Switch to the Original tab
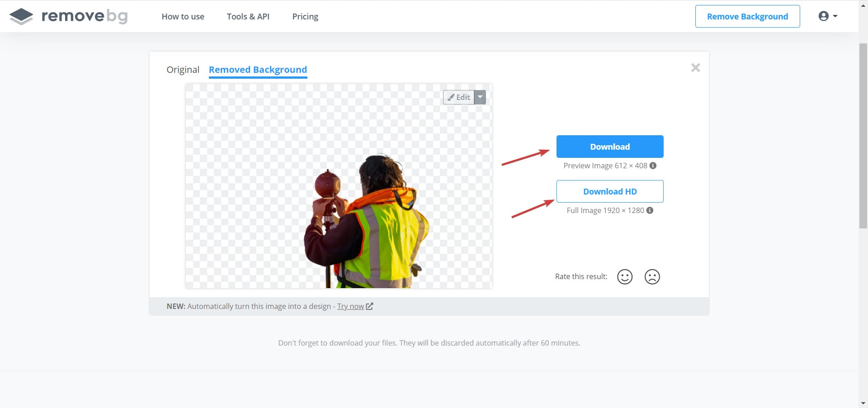This screenshot has height=408, width=868. click(x=183, y=70)
